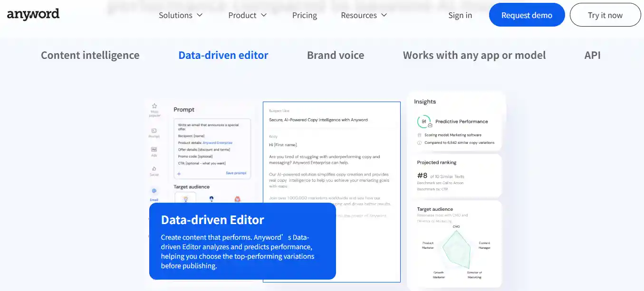Screen dimensions: 644x291
Task: Expand the Resources menu chevron
Action: tap(384, 15)
